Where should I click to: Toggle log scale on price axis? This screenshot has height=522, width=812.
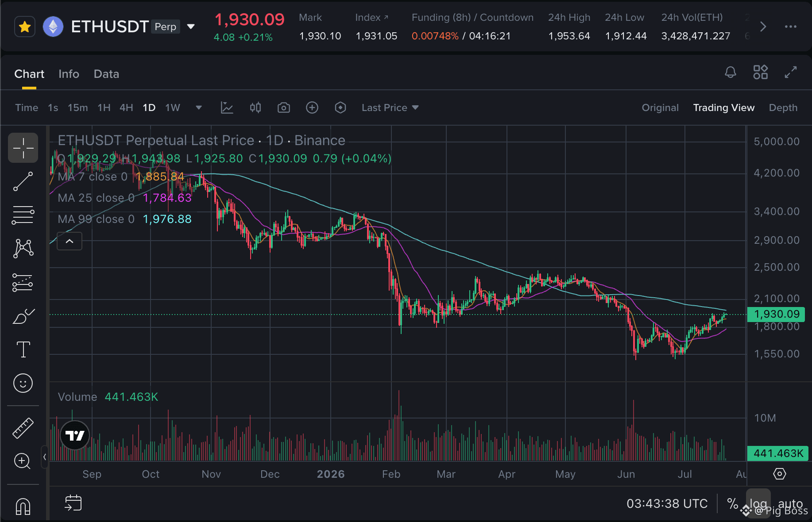(x=758, y=503)
